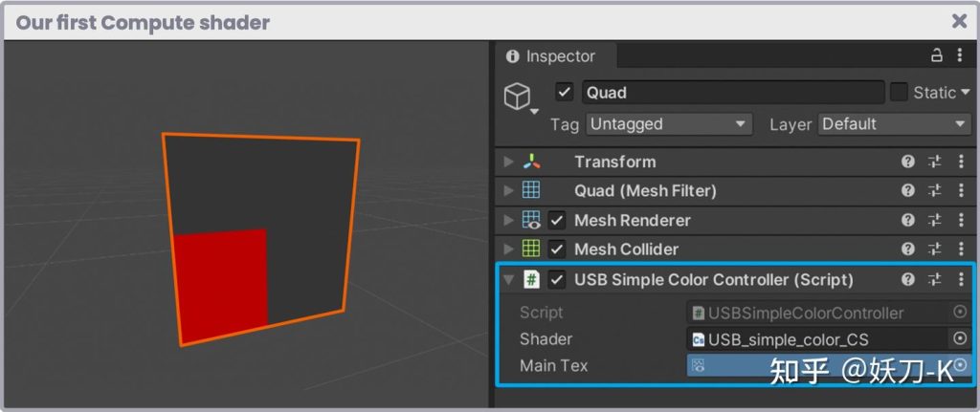This screenshot has width=980, height=412.
Task: Click Mesh Collider help icon
Action: pyautogui.click(x=908, y=249)
